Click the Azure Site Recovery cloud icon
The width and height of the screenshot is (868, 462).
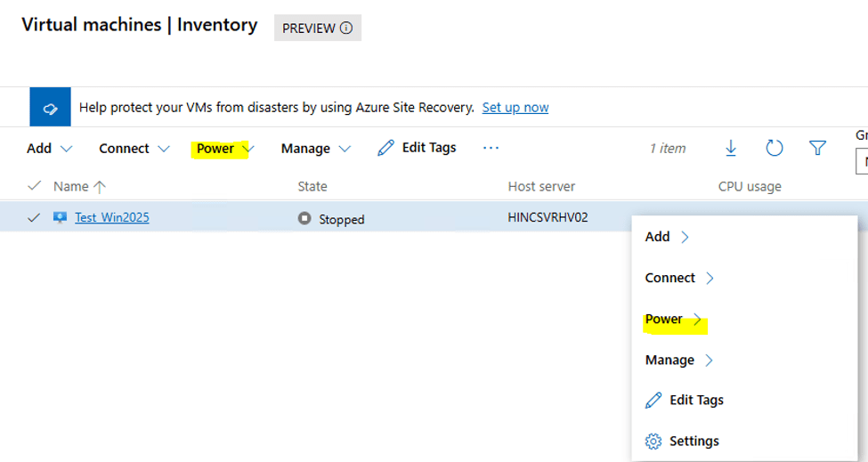coord(50,108)
